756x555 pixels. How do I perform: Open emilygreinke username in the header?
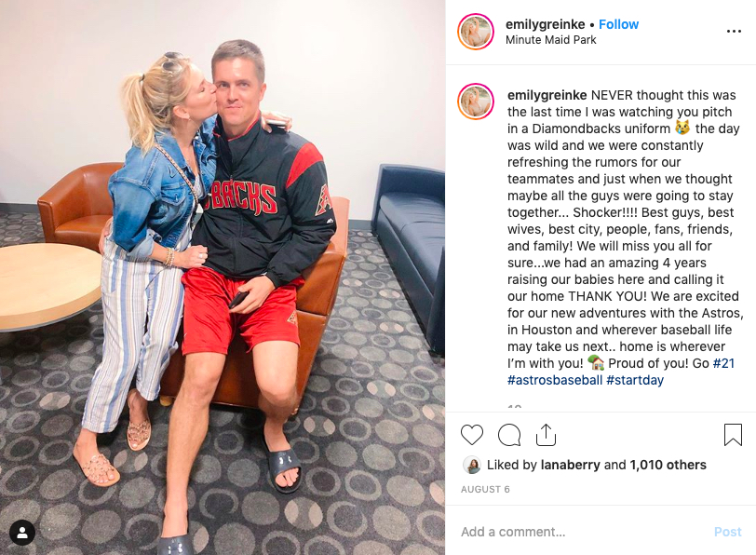[x=545, y=24]
